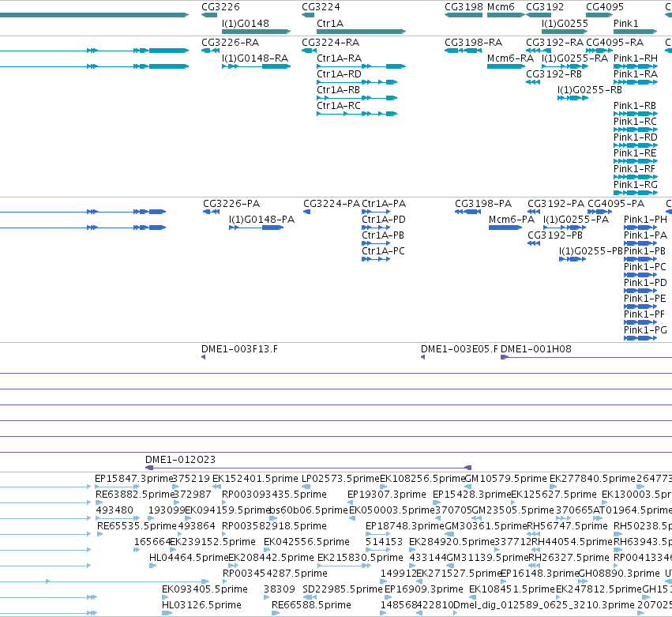Select the Mcm6 gene label
Image resolution: width=672 pixels, height=617 pixels.
(501, 7)
